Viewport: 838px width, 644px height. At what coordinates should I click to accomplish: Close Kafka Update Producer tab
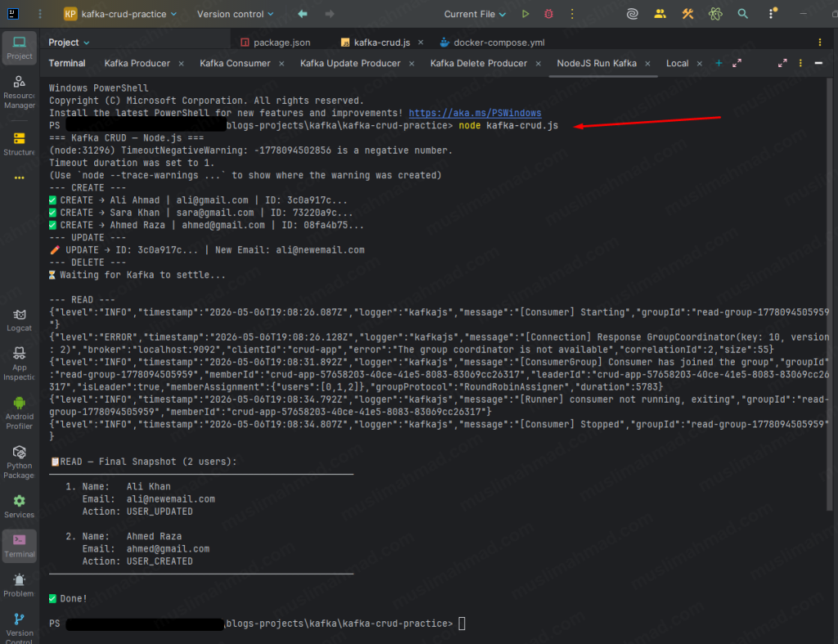pyautogui.click(x=412, y=63)
